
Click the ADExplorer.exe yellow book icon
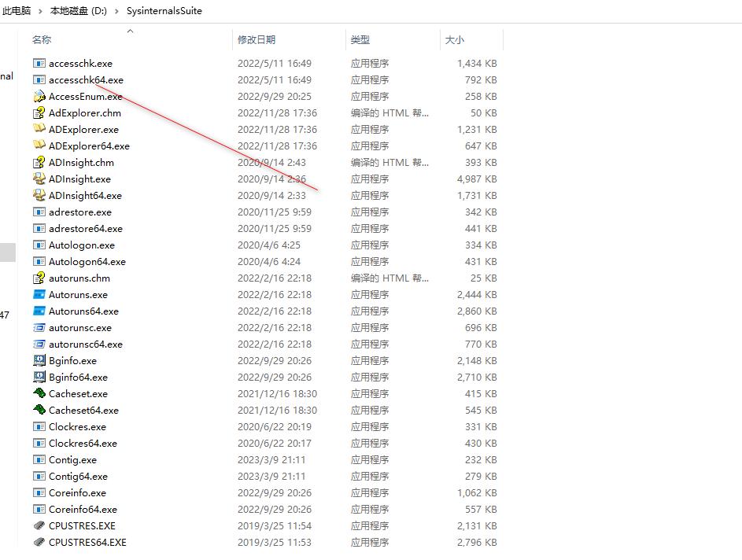pyautogui.click(x=39, y=129)
